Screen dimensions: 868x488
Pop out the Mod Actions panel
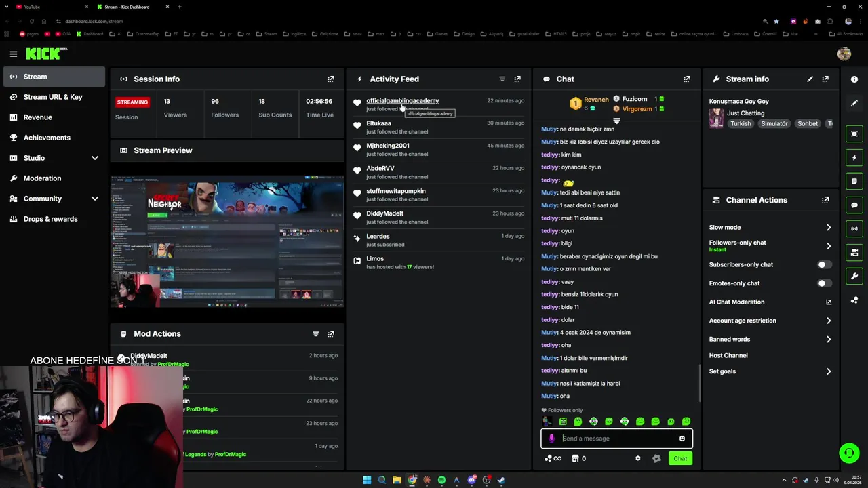331,334
